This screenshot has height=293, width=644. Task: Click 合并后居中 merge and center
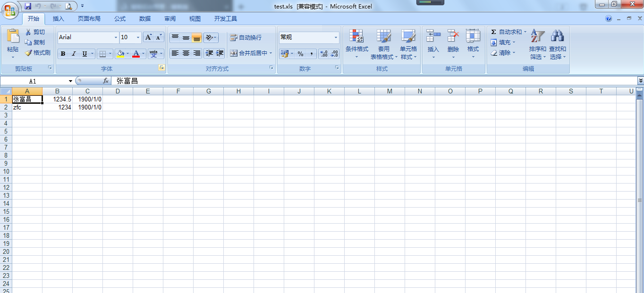pos(248,53)
